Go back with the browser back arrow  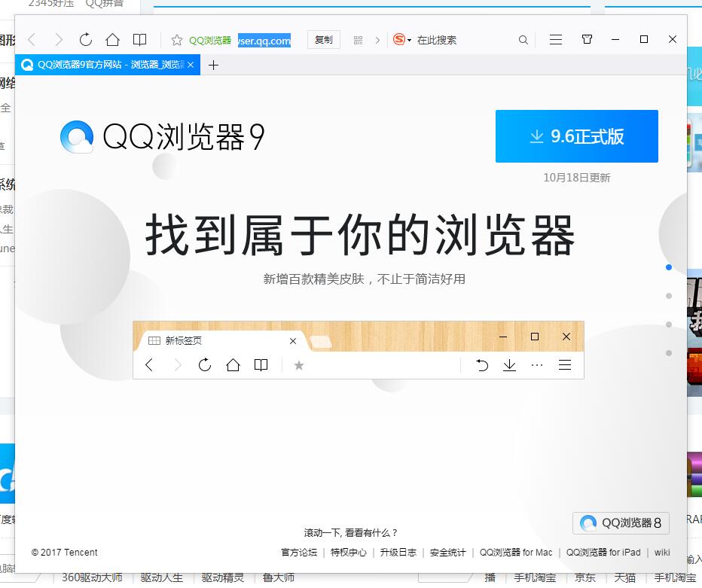(32, 40)
